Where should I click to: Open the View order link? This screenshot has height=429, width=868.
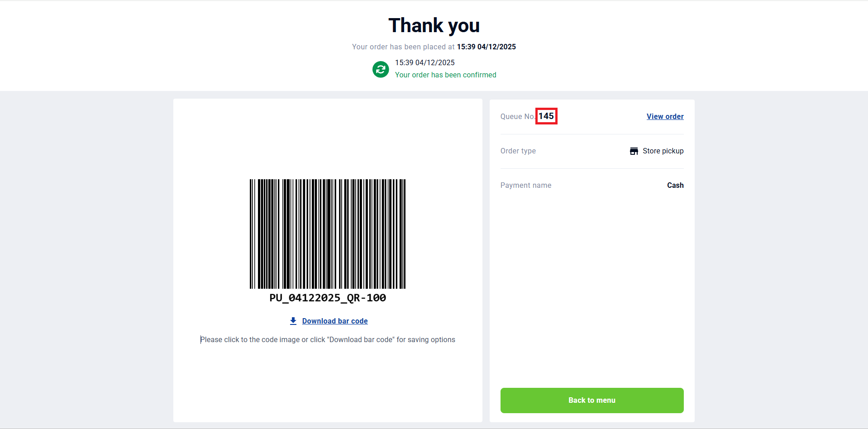tap(665, 116)
